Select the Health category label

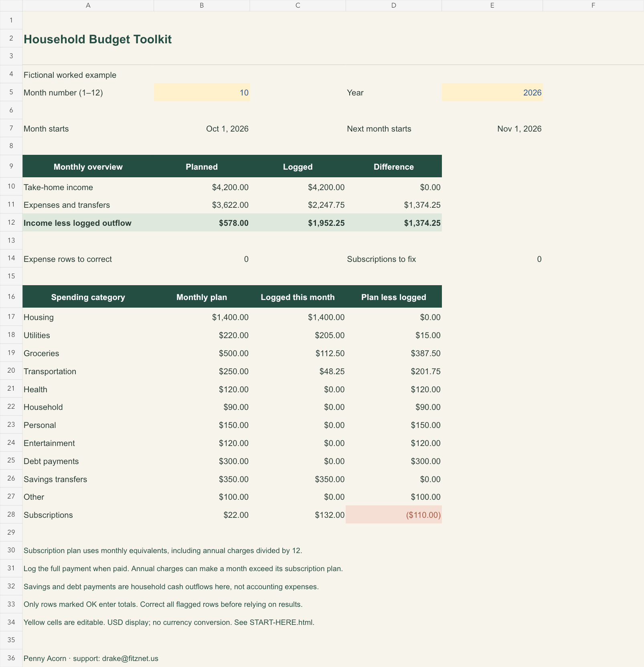tap(35, 389)
